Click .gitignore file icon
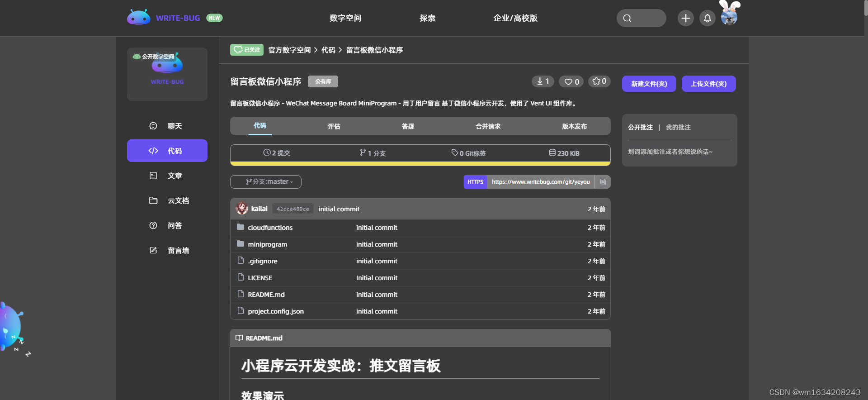This screenshot has width=868, height=400. [241, 260]
